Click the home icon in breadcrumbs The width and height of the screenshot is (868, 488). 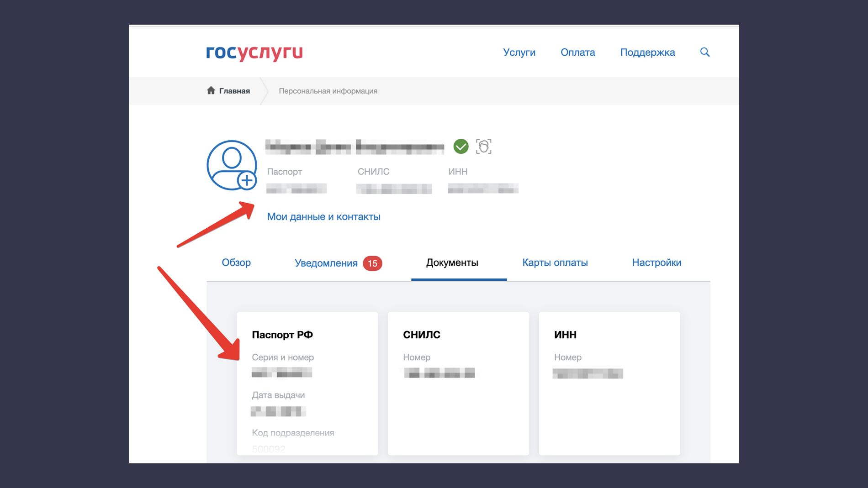pos(211,90)
